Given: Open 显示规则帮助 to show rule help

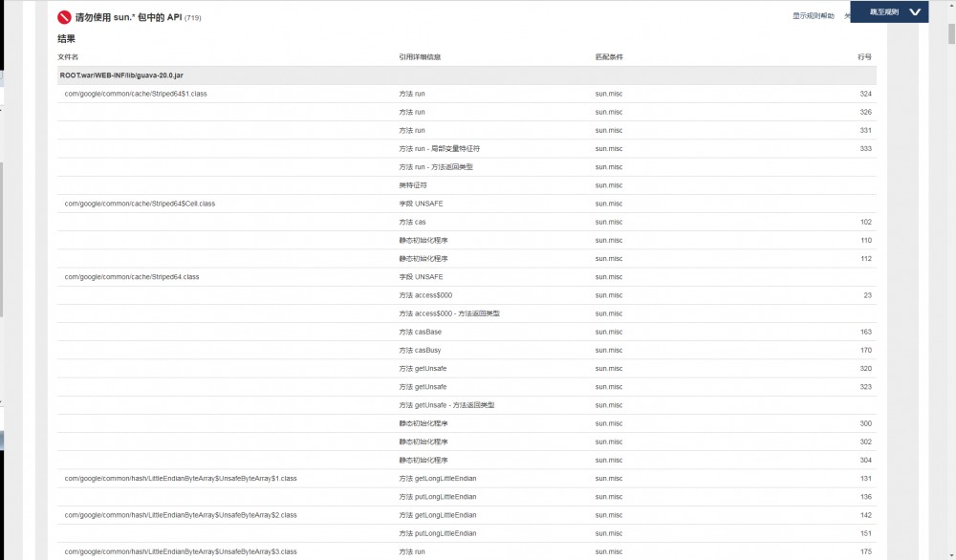Looking at the screenshot, I should [x=814, y=15].
